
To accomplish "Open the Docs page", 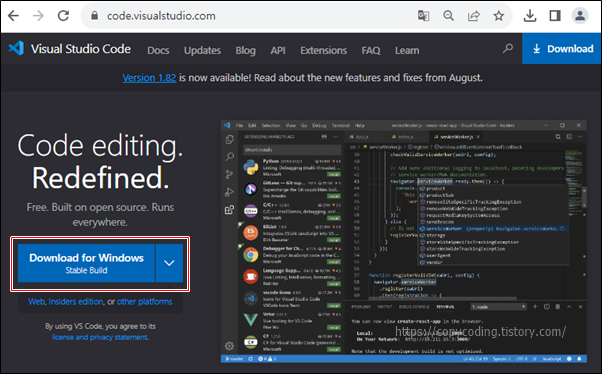I will click(x=158, y=50).
